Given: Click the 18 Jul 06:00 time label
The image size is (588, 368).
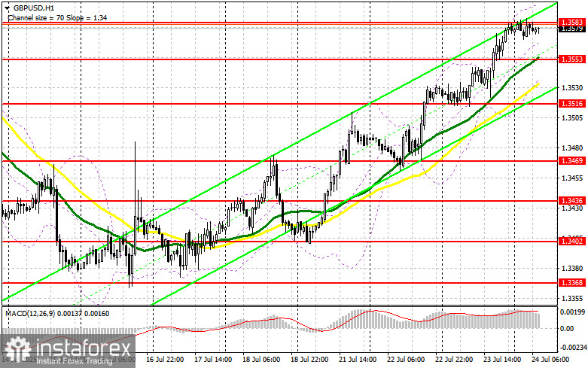Looking at the screenshot, I should (261, 360).
